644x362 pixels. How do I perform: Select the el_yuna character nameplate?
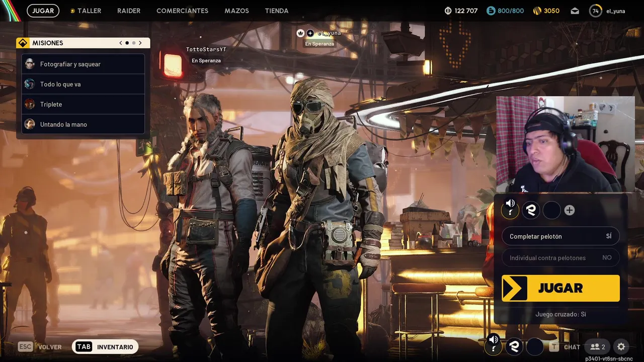(x=329, y=33)
